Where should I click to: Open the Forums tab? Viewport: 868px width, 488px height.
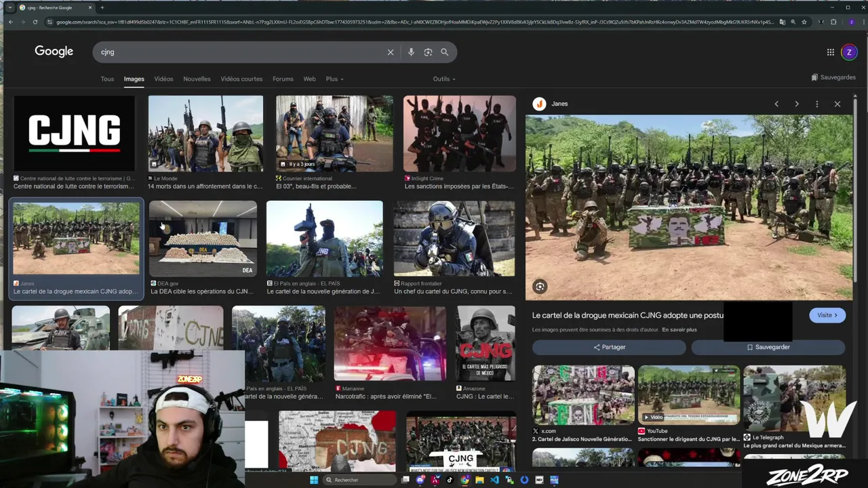point(283,79)
